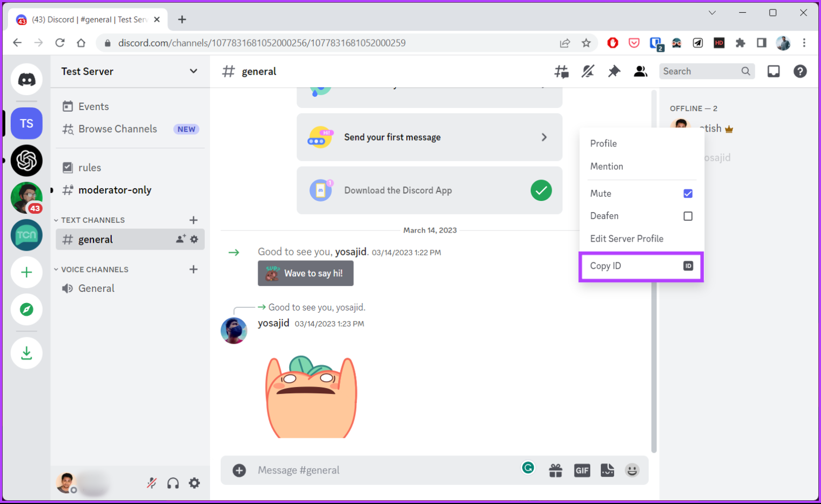Open the GIF picker
The image size is (821, 504).
pyautogui.click(x=582, y=470)
